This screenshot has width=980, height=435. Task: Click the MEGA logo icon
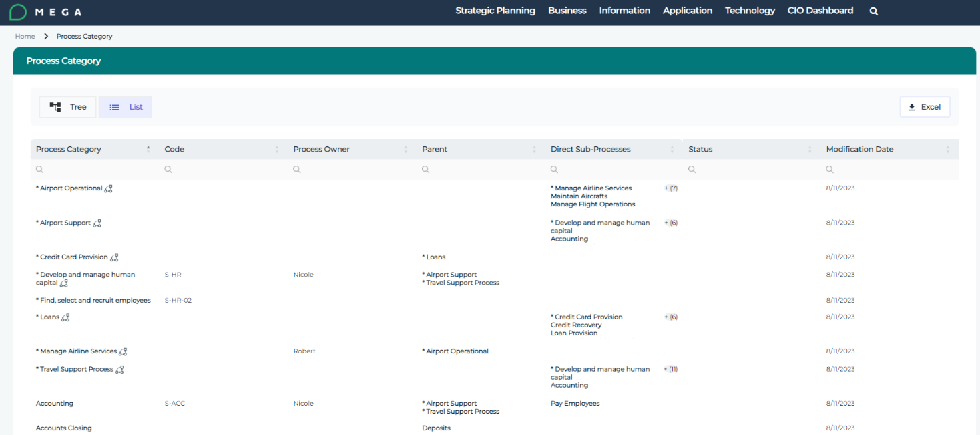(x=18, y=12)
